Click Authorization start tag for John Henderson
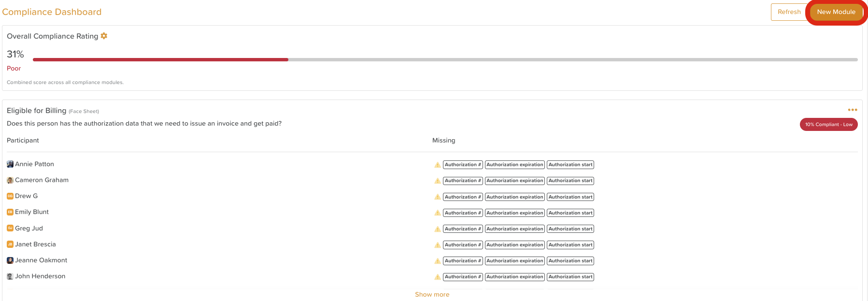This screenshot has height=301, width=868. [x=570, y=277]
